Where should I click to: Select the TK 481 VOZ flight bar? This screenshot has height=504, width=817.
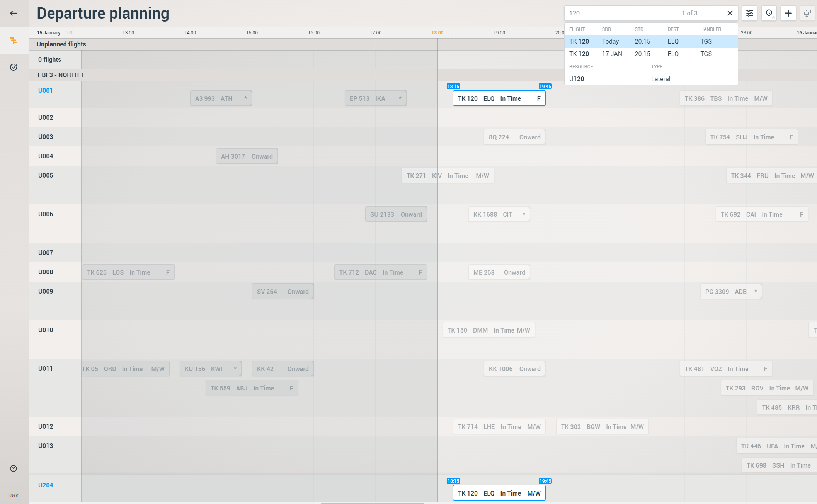pos(726,369)
